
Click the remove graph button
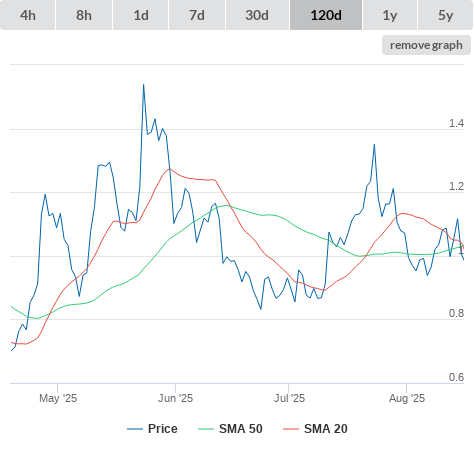click(426, 45)
